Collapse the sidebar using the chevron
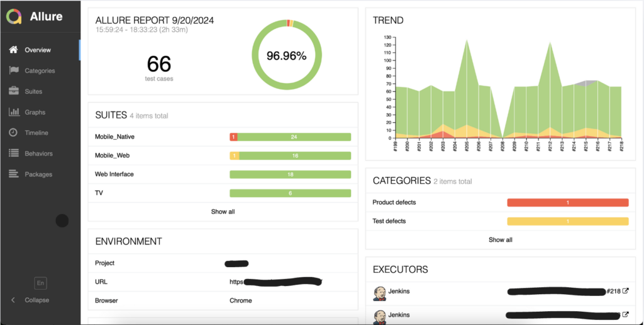 tap(13, 300)
